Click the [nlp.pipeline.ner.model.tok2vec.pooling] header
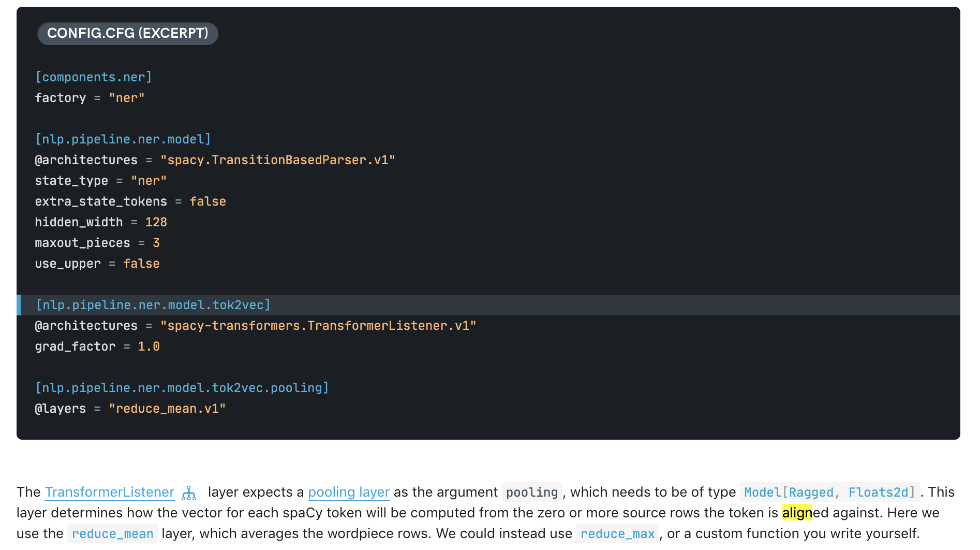 (182, 388)
